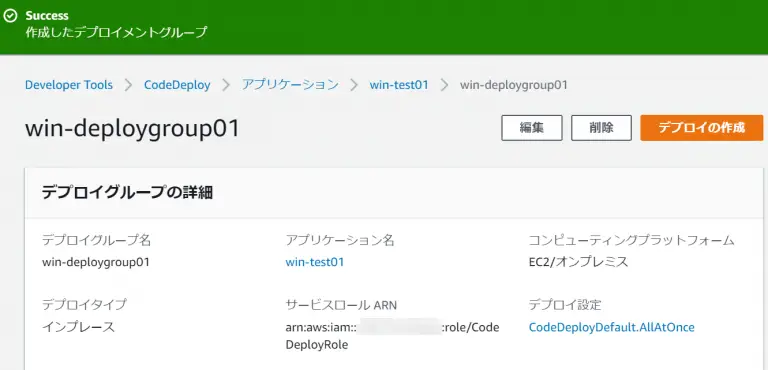Click the 編集 button

pyautogui.click(x=531, y=128)
